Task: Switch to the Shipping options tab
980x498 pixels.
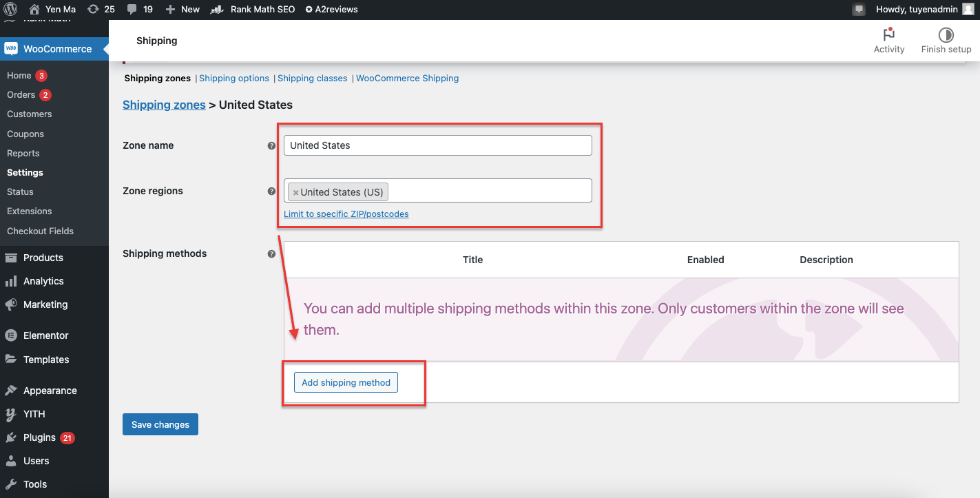Action: tap(234, 78)
